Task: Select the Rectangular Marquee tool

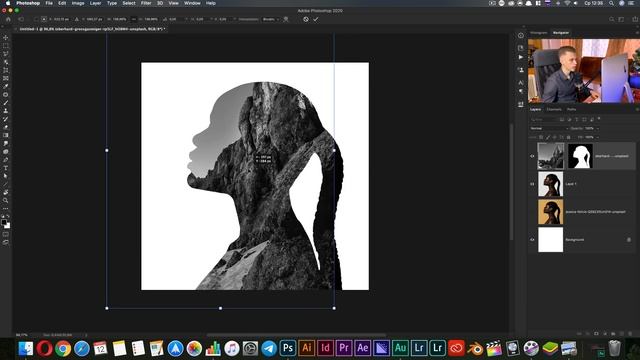Action: (6, 46)
